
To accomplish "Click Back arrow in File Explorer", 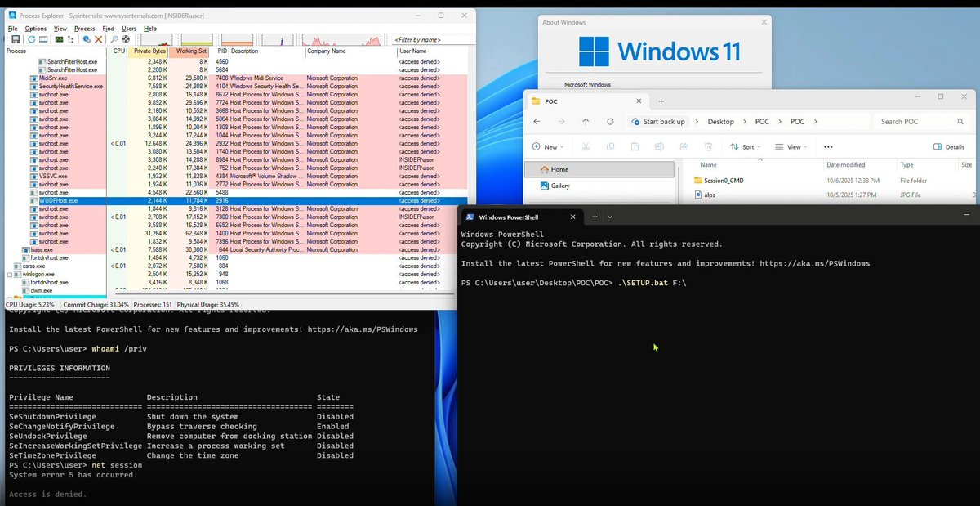I will tap(537, 121).
